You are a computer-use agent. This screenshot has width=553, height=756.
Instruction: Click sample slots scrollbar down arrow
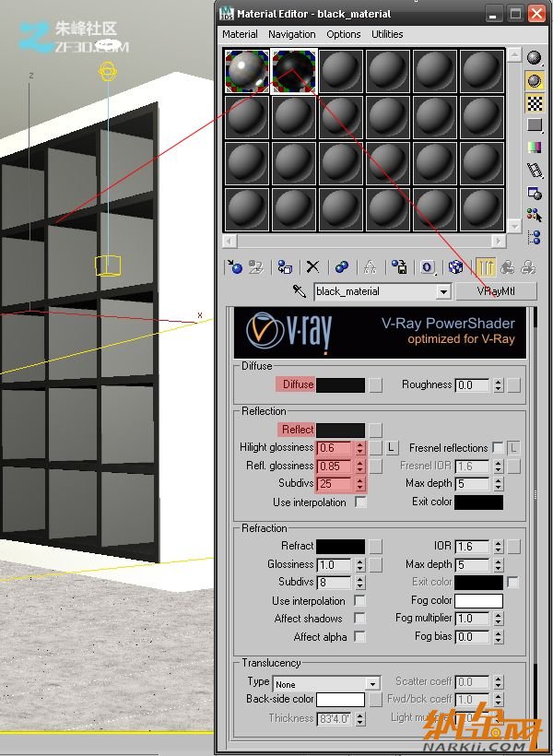pos(514,226)
